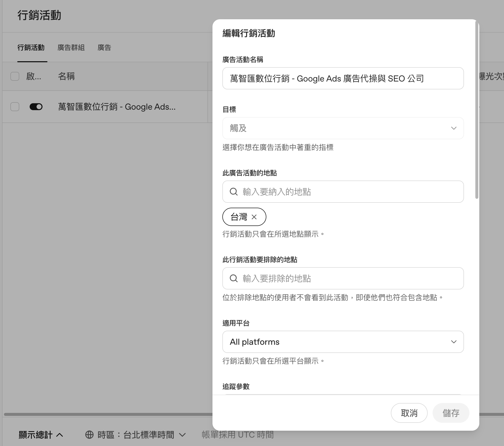Click the 台灣 location chip label
The width and height of the screenshot is (504, 446).
239,217
